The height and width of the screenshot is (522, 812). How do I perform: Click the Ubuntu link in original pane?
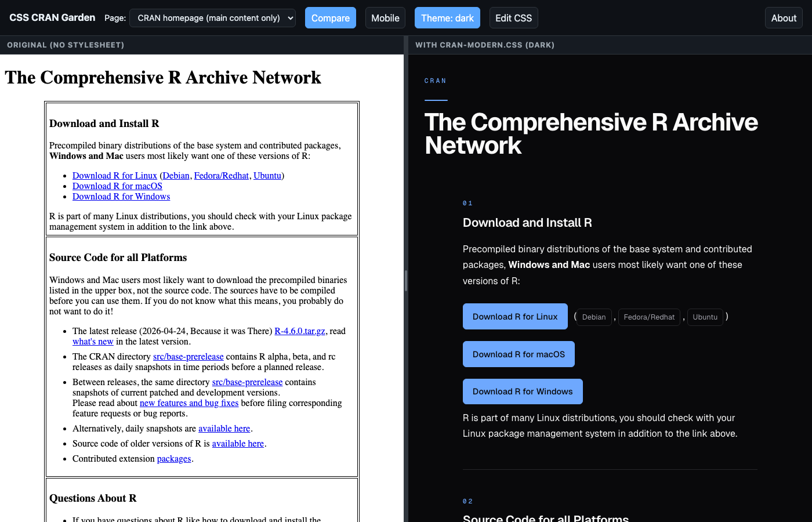coord(267,176)
